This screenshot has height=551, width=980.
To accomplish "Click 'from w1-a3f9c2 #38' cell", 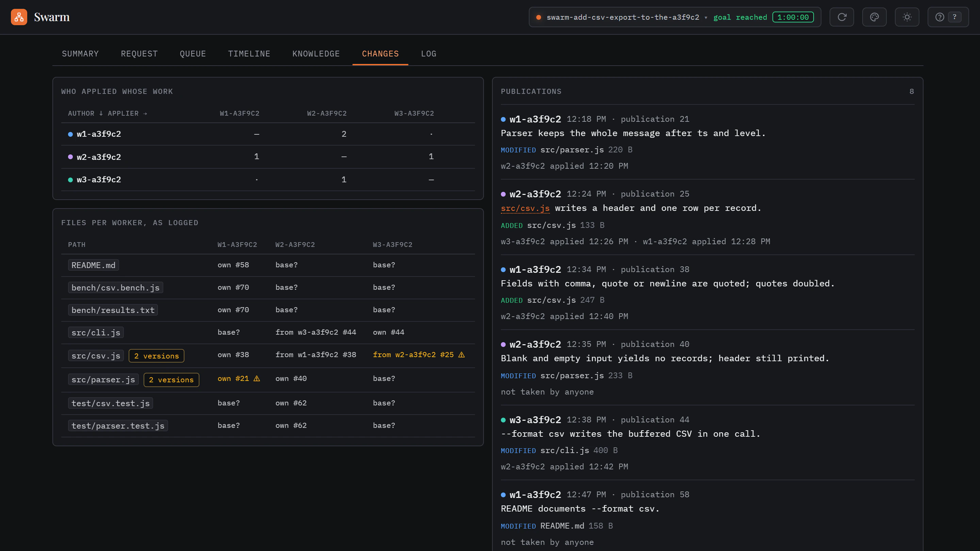I will [x=316, y=355].
